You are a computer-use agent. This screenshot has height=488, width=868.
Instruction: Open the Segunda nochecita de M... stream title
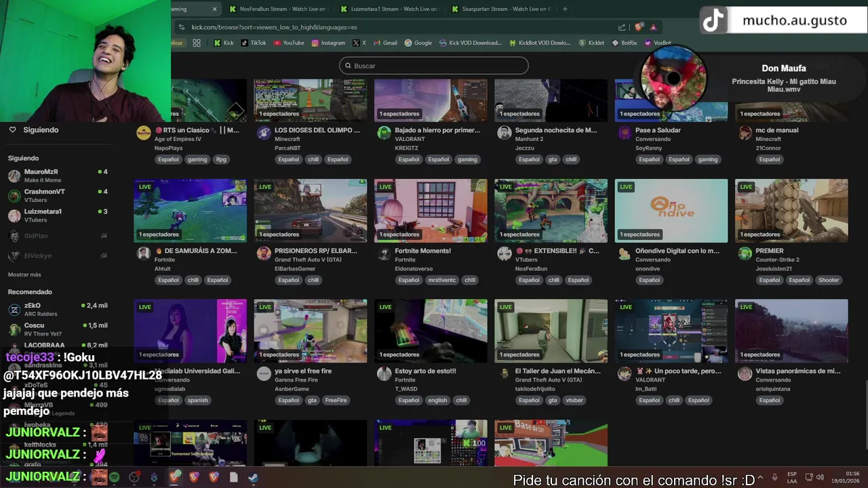click(x=556, y=130)
